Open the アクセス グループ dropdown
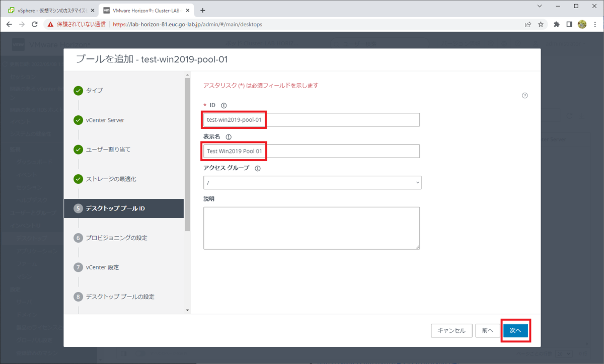 pyautogui.click(x=313, y=182)
